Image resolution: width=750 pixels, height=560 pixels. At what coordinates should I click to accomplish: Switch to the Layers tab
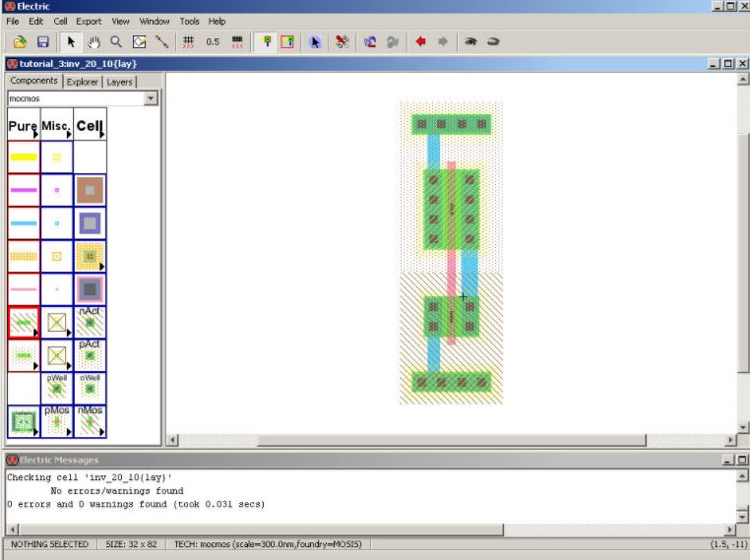[x=119, y=82]
